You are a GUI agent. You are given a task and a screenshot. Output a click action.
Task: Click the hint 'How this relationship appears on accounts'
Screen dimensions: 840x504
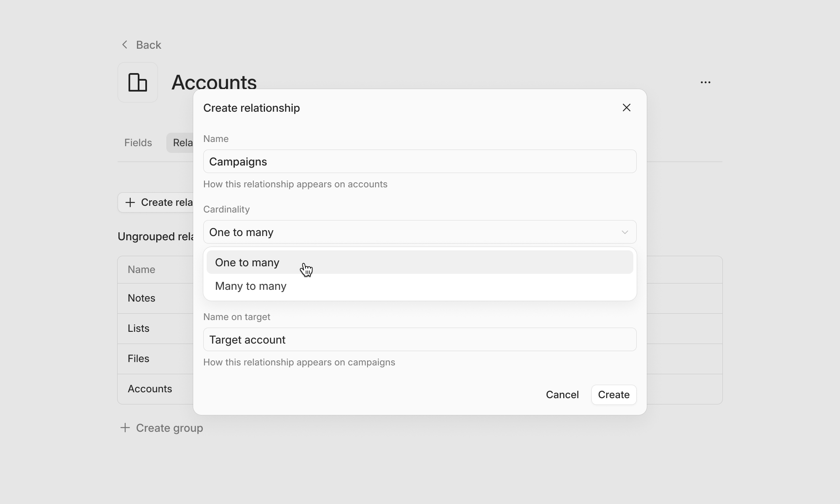point(295,184)
